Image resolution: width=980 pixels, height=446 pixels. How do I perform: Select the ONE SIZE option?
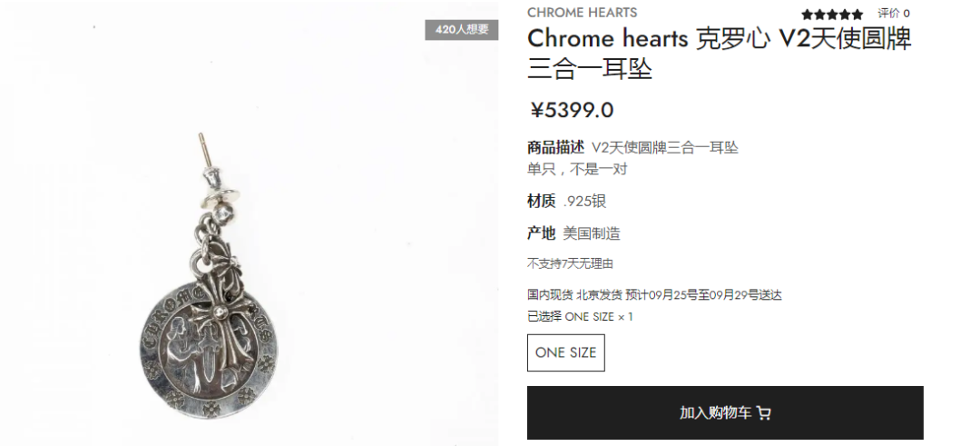pyautogui.click(x=565, y=352)
